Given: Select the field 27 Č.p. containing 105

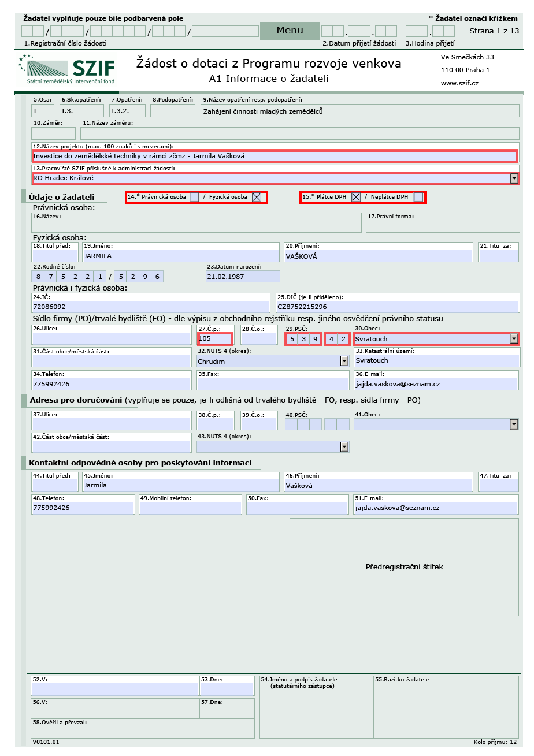Looking at the screenshot, I should coord(215,339).
